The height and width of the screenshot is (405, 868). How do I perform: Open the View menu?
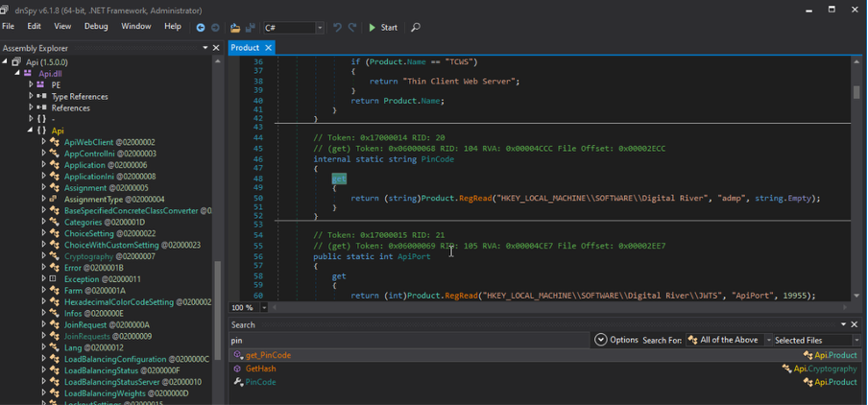62,26
